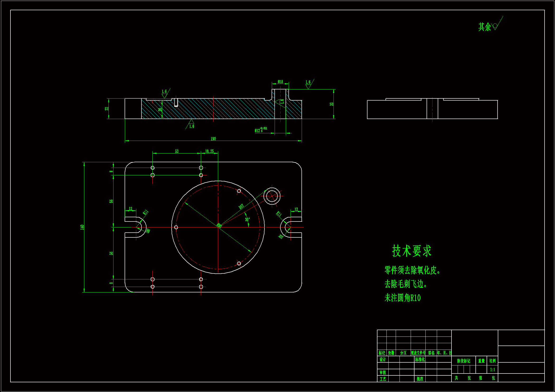
Task: Select the 批准 title block label
Action: (420, 379)
